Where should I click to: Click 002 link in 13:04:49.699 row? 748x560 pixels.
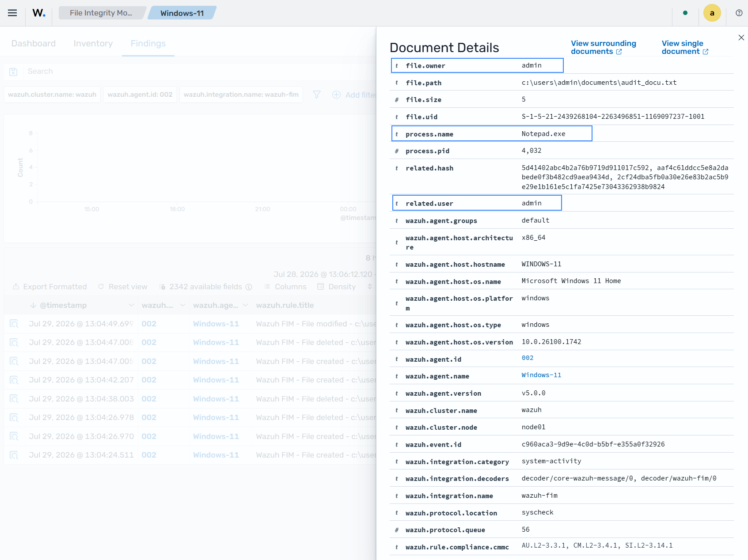pyautogui.click(x=149, y=324)
